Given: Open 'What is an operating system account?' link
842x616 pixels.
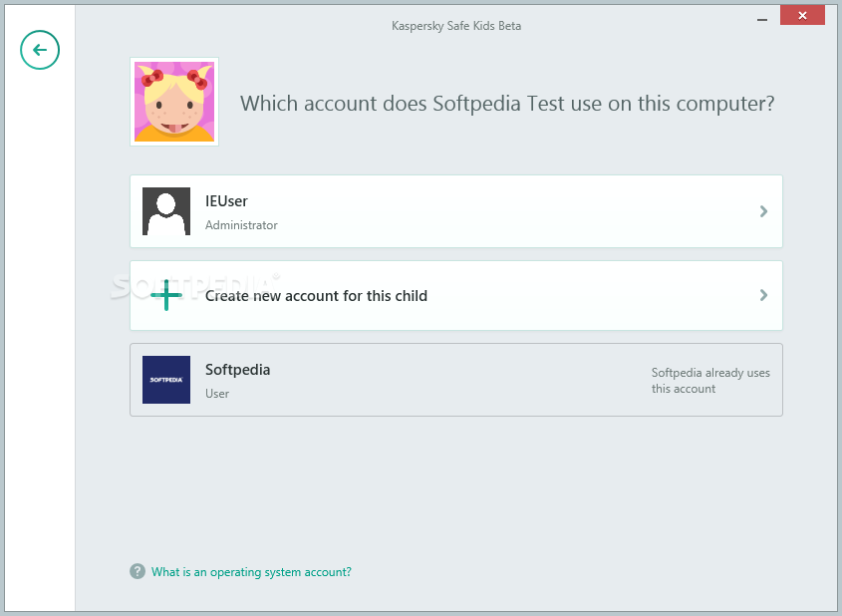Looking at the screenshot, I should coord(251,572).
